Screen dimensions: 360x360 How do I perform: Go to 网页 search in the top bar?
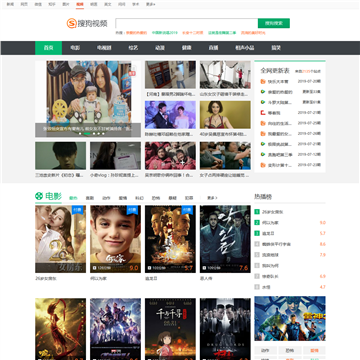click(24, 4)
